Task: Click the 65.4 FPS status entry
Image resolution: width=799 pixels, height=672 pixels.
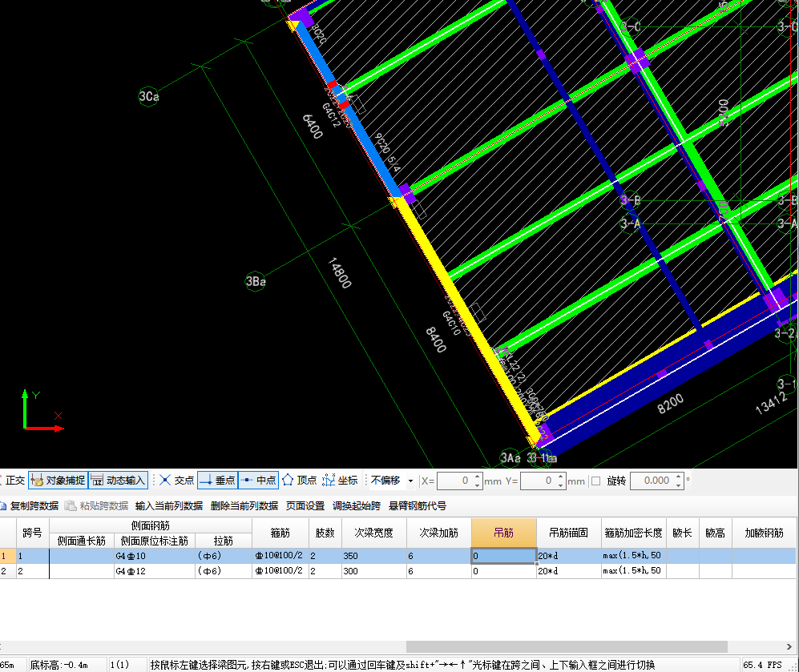Action: click(762, 664)
